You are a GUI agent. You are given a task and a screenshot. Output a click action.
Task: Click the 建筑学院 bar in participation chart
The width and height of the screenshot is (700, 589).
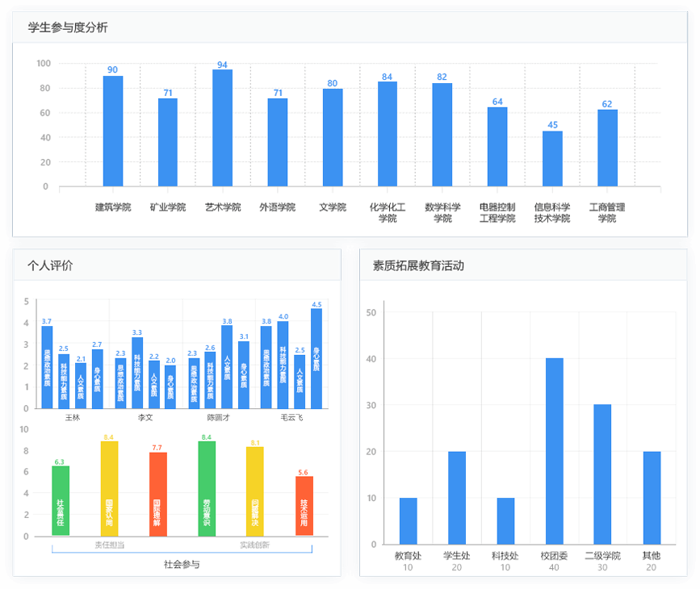(112, 131)
